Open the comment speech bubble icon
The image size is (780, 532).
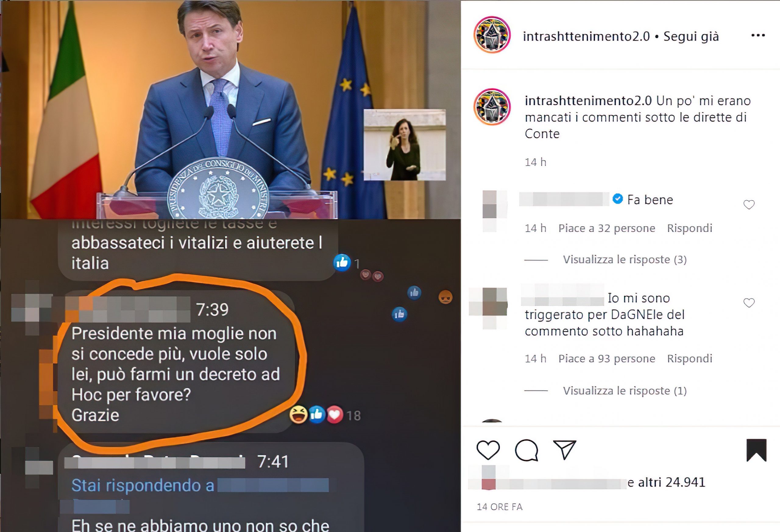(x=526, y=450)
